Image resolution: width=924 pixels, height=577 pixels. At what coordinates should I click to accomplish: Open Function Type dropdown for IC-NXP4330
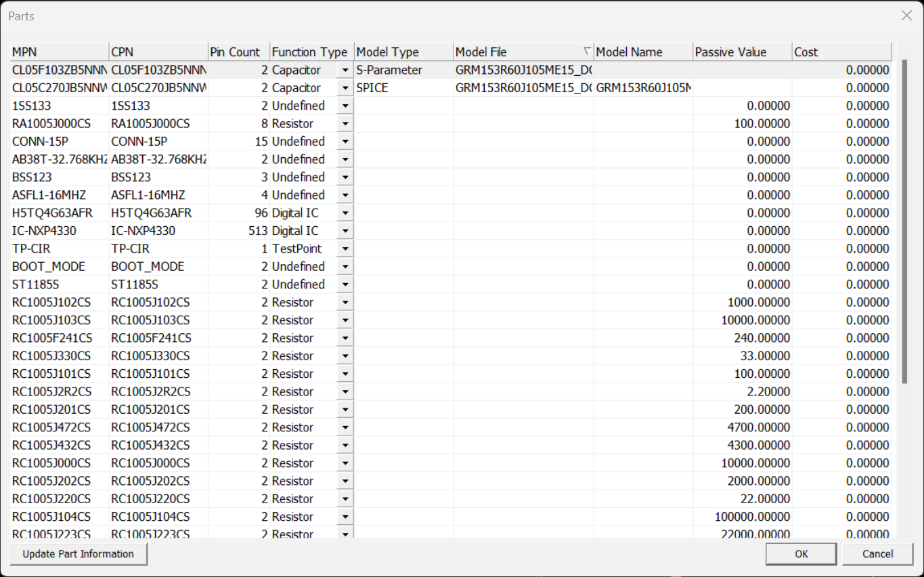pos(345,231)
